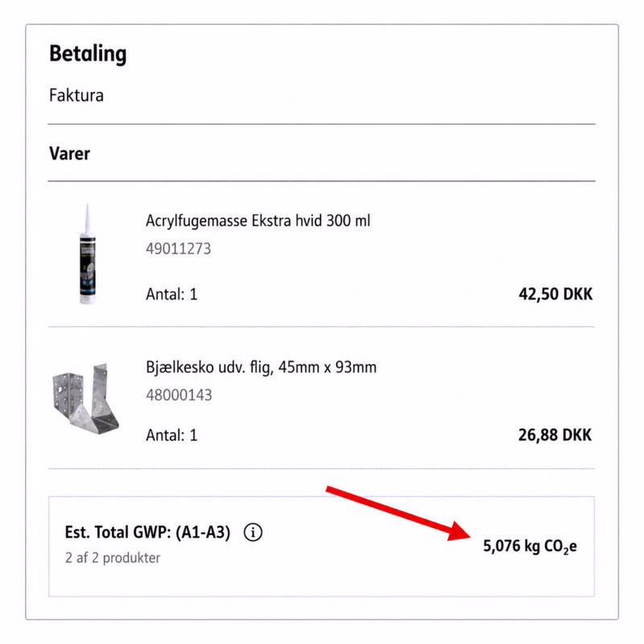
Task: Click the Betaling heading
Action: point(88,54)
